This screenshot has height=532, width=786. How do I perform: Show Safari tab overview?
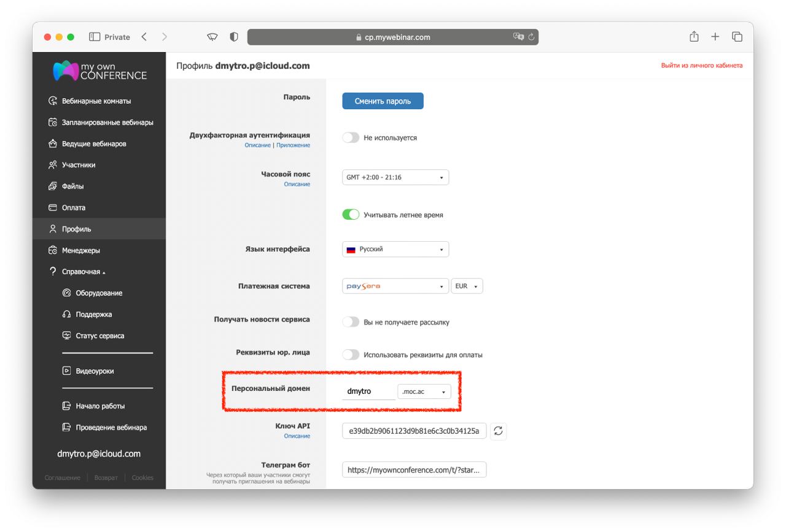pos(737,37)
